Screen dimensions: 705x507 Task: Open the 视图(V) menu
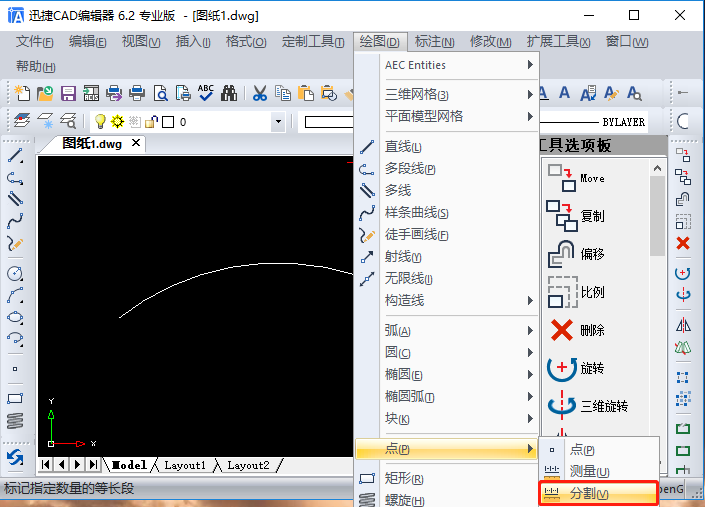141,42
